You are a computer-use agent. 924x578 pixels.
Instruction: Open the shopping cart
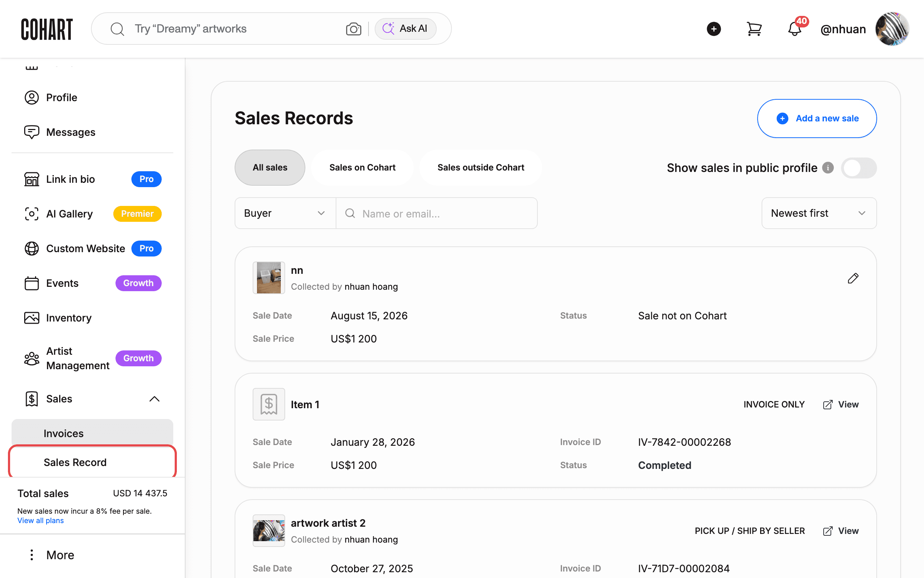[754, 29]
